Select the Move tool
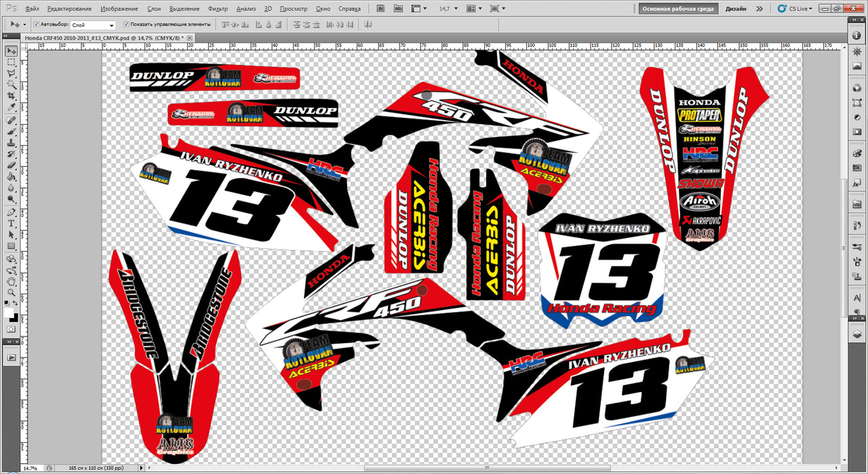Viewport: 868px width, 474px height. click(12, 52)
